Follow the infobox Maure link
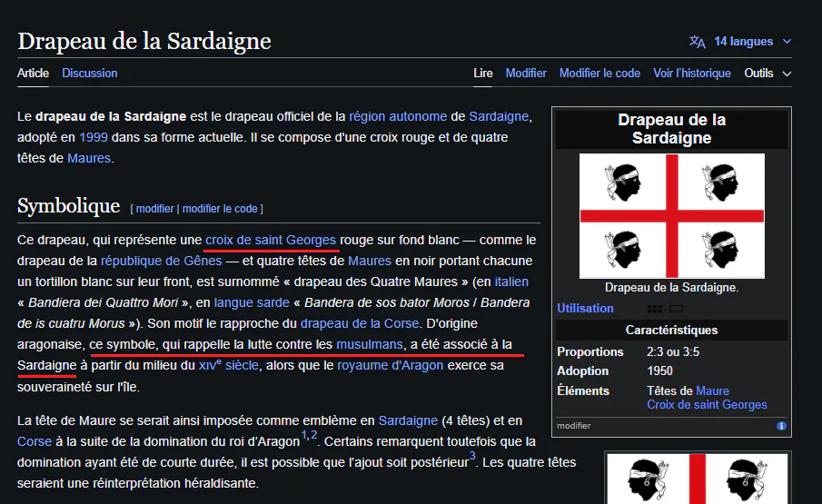Viewport: 822px width, 504px height. tap(712, 390)
